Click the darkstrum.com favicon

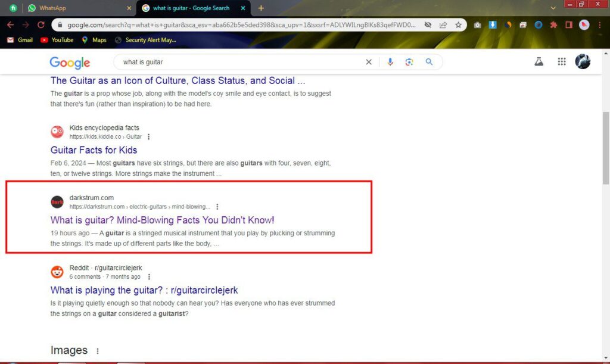57,202
